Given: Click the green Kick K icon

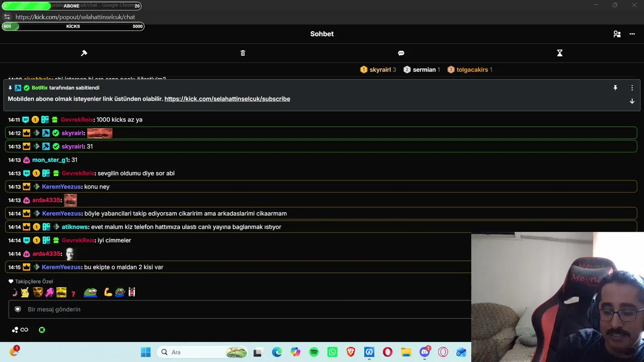Looking at the screenshot, I should coord(42,330).
